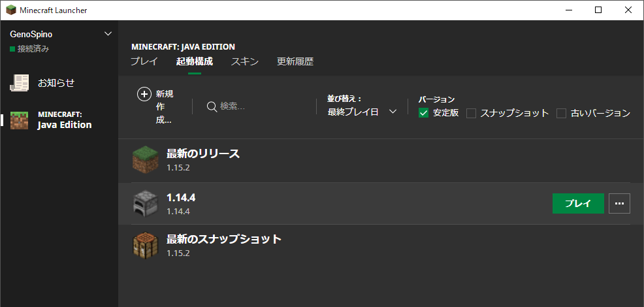644x307 pixels.
Task: Click the crafting table icon of 最新のスナップショット
Action: (146, 246)
